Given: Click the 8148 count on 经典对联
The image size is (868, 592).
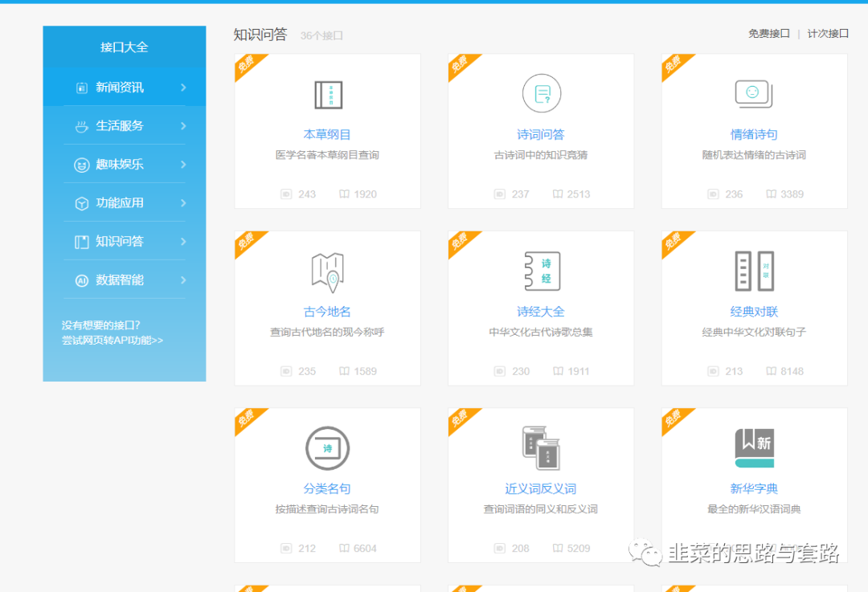Looking at the screenshot, I should (792, 371).
